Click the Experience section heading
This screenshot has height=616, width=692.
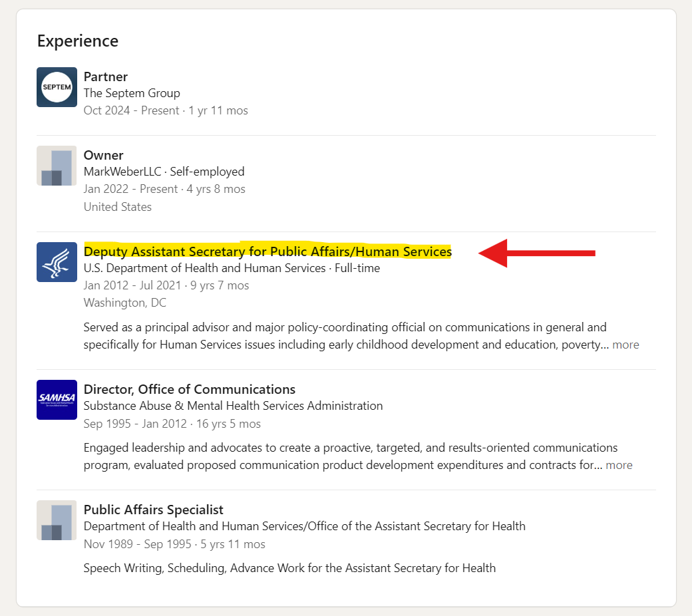[x=78, y=41]
